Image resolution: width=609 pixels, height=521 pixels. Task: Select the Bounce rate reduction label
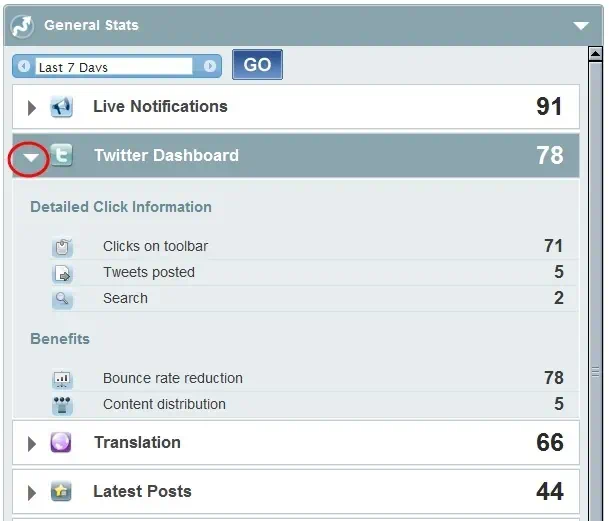point(173,378)
